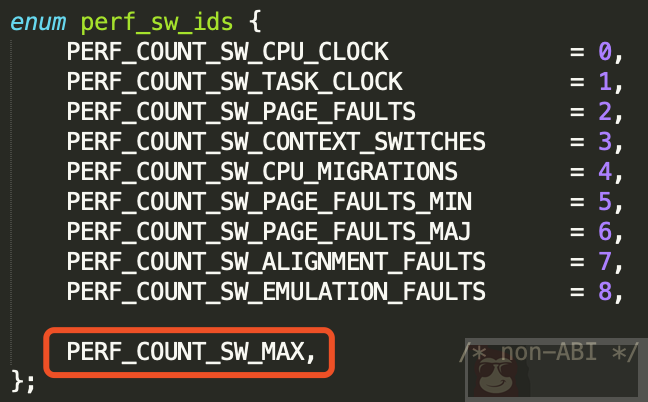The image size is (648, 402).
Task: Click PERF_COUNT_SW_CPU_CLOCK identifier
Action: (x=227, y=52)
